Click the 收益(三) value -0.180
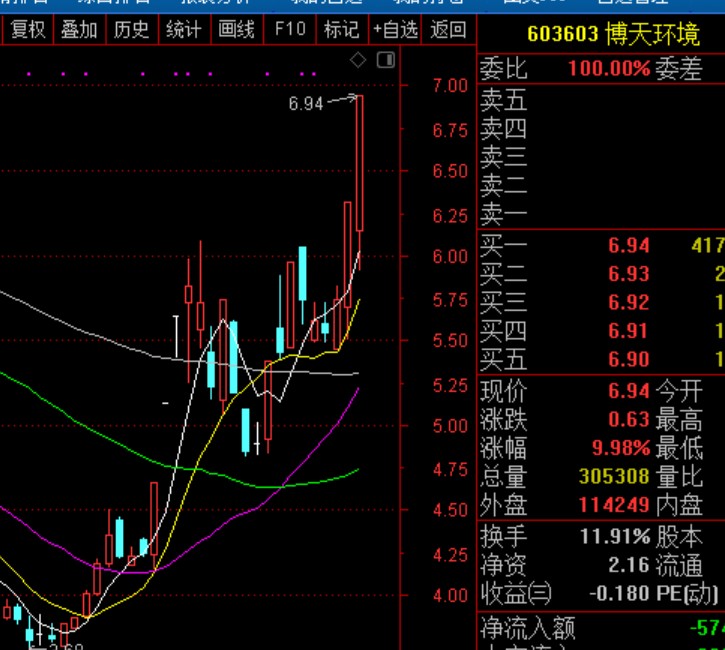 pos(619,594)
